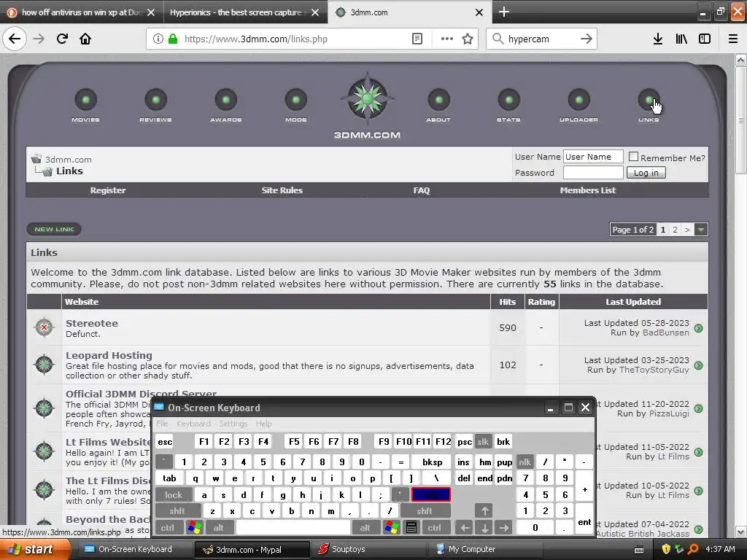The image size is (747, 560).
Task: Reload the page in browser toolbar
Action: click(62, 39)
